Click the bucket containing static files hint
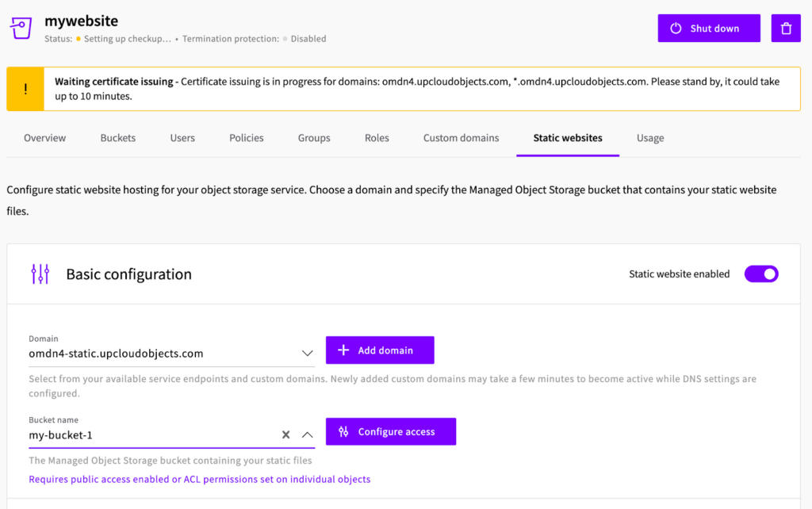 (170, 461)
